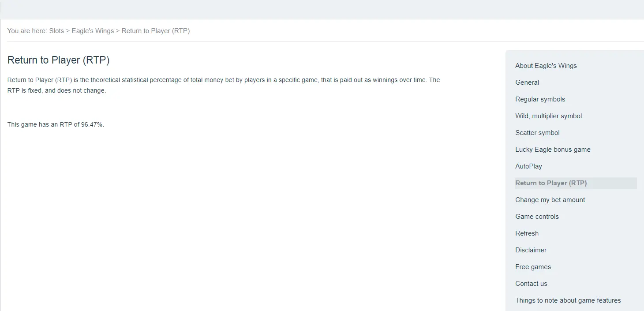Click the text stating RTP of 96.47%
644x311 pixels.
(x=56, y=124)
